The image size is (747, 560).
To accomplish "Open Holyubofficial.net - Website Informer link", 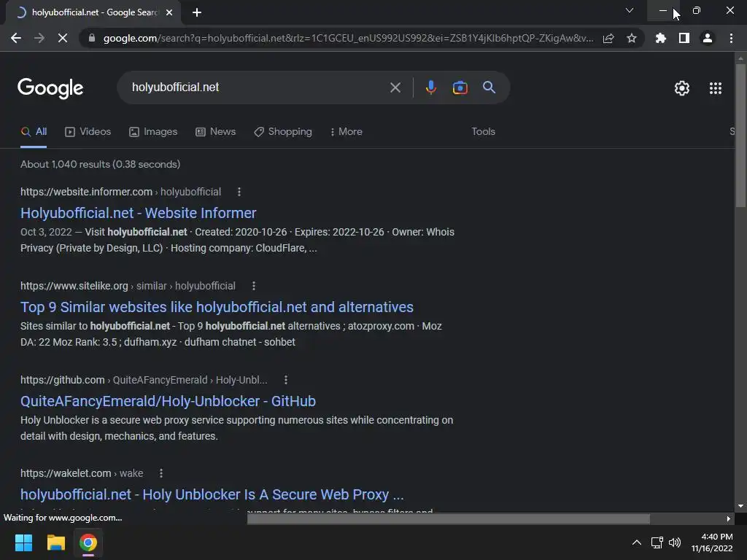I will (x=138, y=213).
